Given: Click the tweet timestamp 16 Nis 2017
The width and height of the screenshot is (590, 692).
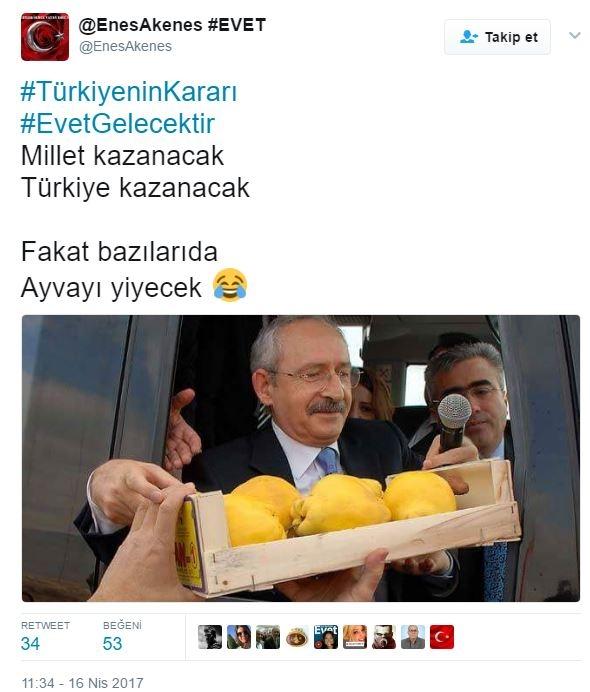Looking at the screenshot, I should (x=83, y=683).
